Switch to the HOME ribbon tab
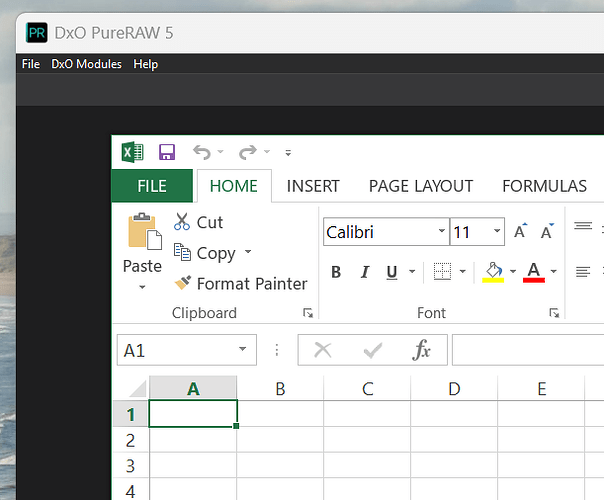 (234, 186)
